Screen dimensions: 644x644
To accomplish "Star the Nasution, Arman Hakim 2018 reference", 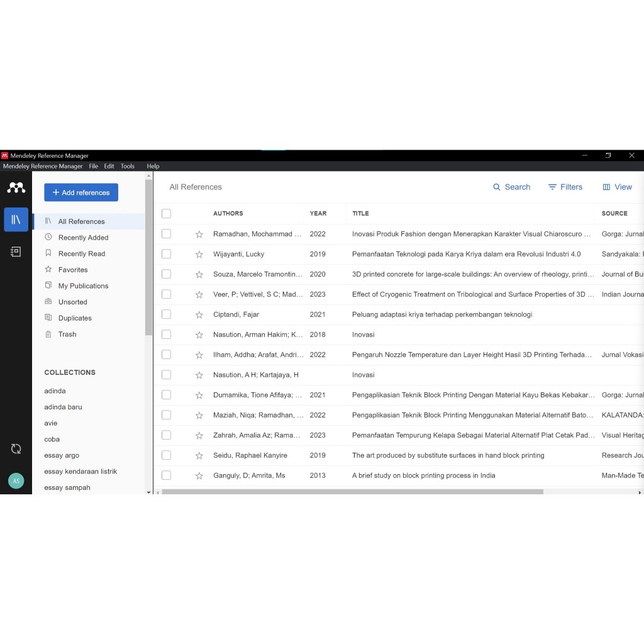I will click(x=199, y=335).
